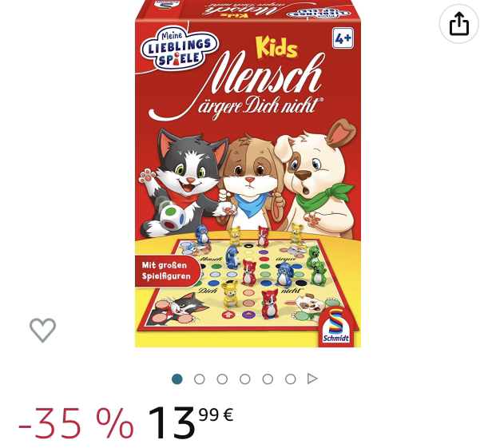Click the yellow Kids label on box
Screen dimensions: 496x448
277,48
